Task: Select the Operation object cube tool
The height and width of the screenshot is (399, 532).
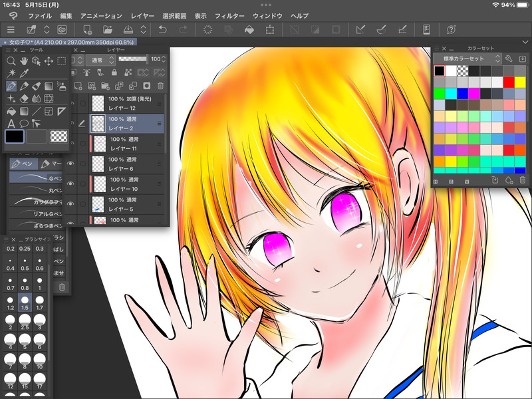Action: pyautogui.click(x=36, y=61)
